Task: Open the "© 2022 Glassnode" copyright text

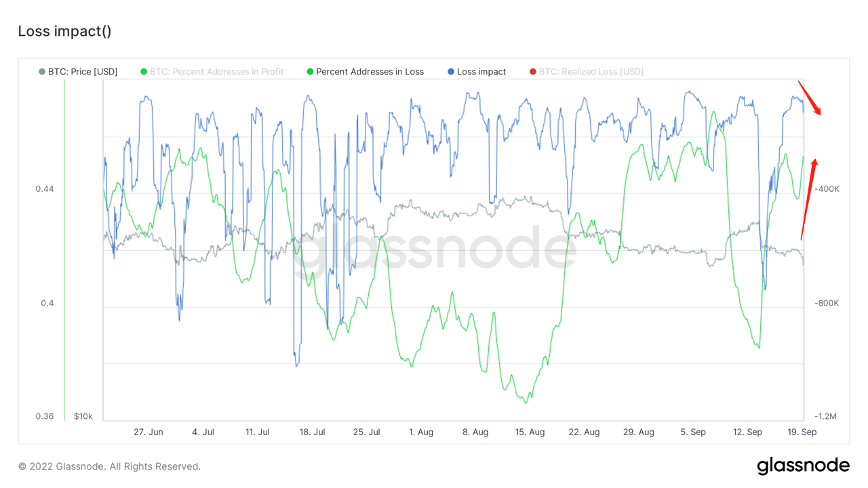Action: (x=109, y=466)
